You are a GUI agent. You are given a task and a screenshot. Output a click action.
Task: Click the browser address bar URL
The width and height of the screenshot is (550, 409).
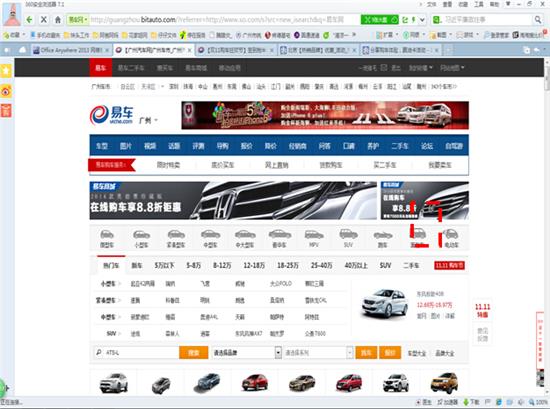(x=217, y=20)
